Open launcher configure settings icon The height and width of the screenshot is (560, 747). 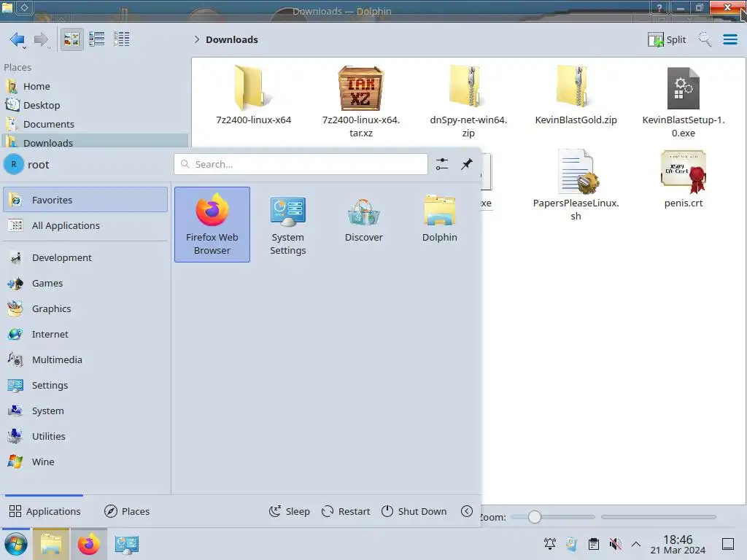tap(442, 164)
